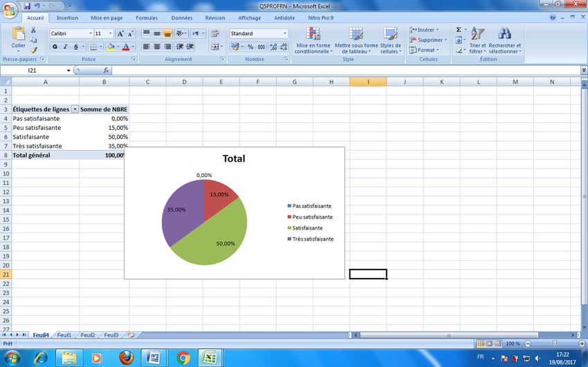Click the Windows Start button

(x=12, y=358)
